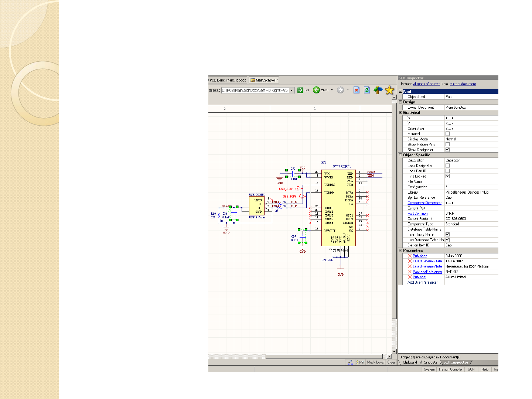Open the address bar dropdown arrow
Image resolution: width=532 pixels, height=399 pixels.
[x=291, y=91]
